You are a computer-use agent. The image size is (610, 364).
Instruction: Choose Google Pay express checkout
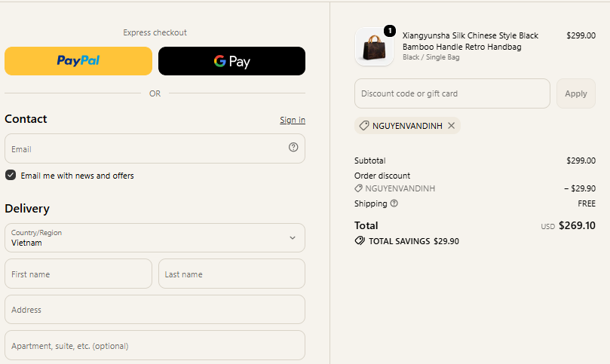(232, 61)
